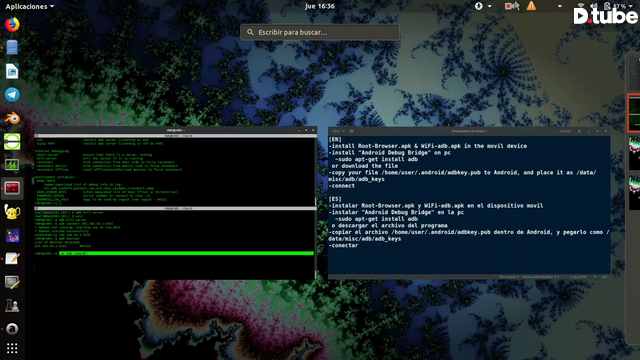
Task: Open the Aplicaciones menu
Action: coord(29,7)
